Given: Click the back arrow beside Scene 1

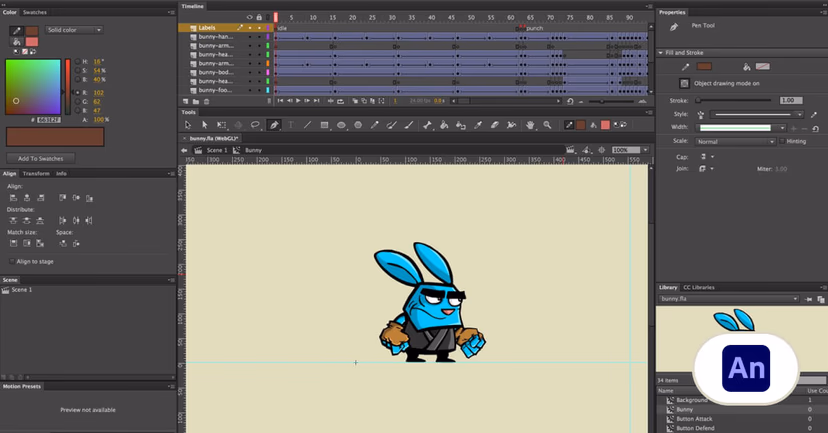Looking at the screenshot, I should pyautogui.click(x=184, y=150).
